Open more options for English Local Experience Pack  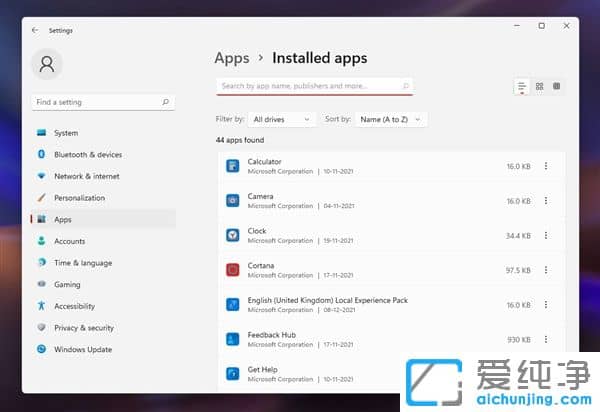click(546, 305)
